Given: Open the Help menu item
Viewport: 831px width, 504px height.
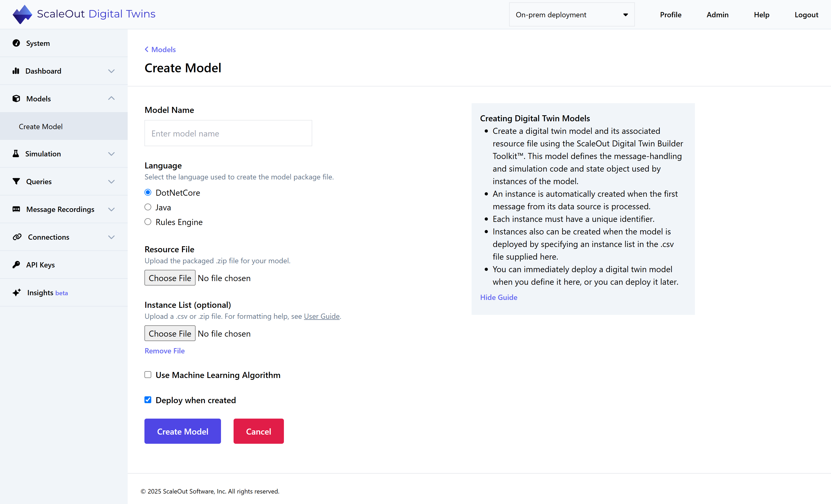Looking at the screenshot, I should click(762, 14).
